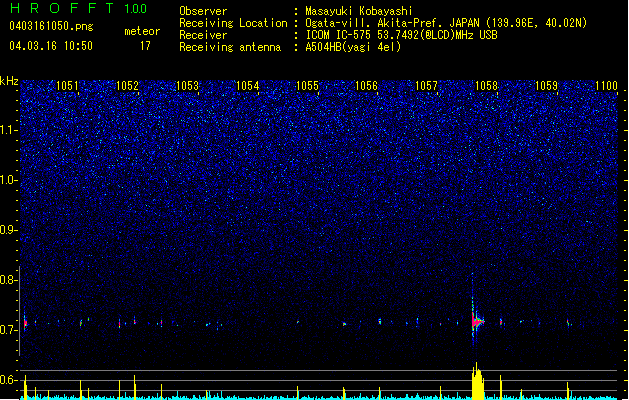Click the 0.7 kHz frequency label
This screenshot has height=400, width=629.
coord(9,330)
